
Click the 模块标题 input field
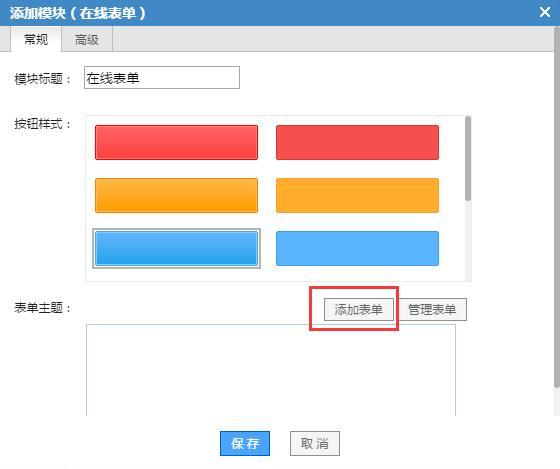pos(162,78)
